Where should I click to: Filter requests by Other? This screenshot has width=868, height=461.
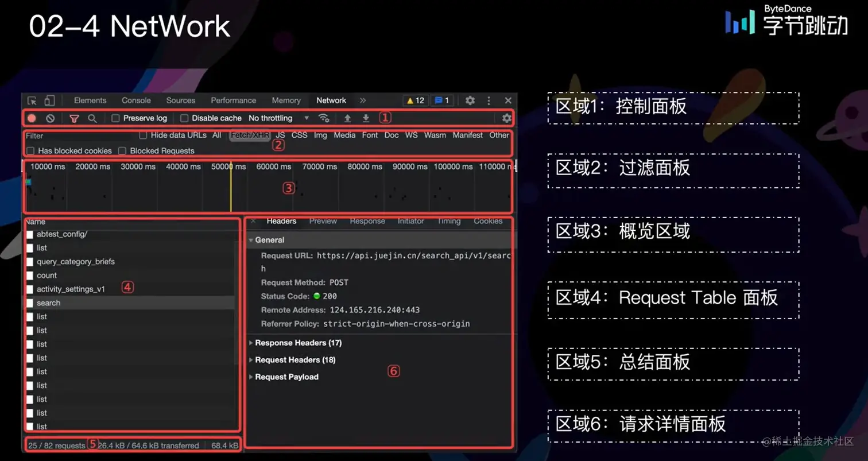(499, 135)
